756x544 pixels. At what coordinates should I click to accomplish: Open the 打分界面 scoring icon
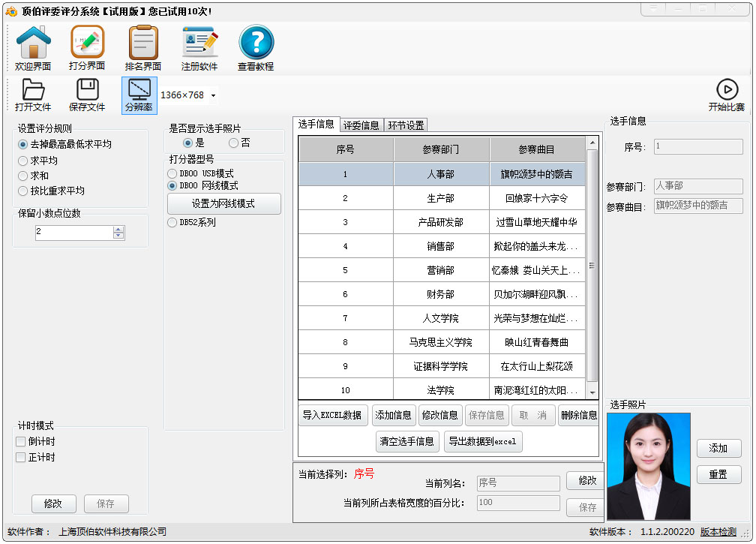click(87, 48)
